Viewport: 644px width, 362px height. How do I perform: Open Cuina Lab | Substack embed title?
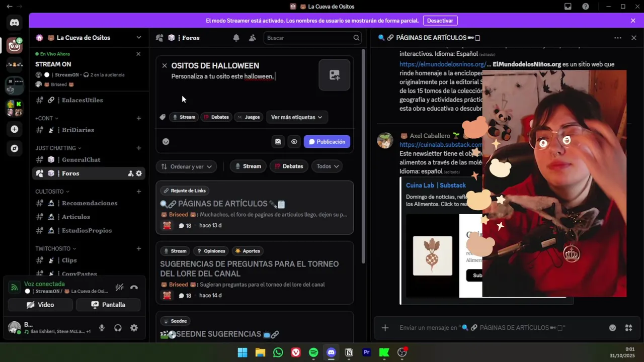pyautogui.click(x=436, y=186)
